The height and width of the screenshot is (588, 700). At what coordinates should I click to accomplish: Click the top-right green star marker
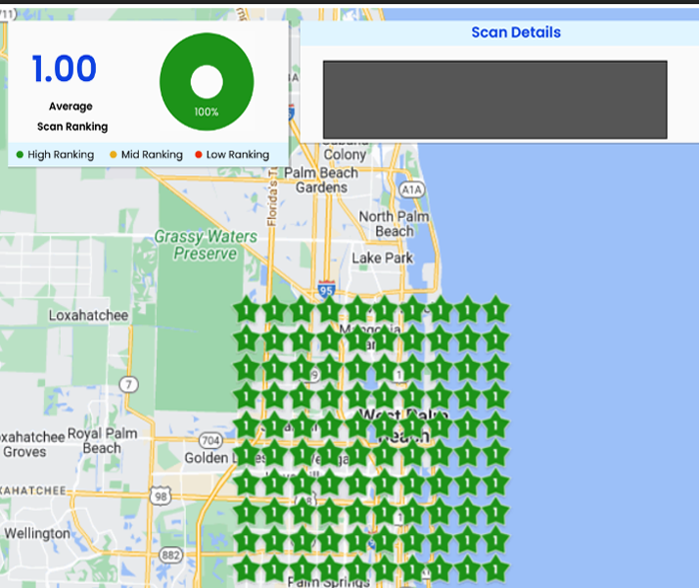(x=496, y=309)
